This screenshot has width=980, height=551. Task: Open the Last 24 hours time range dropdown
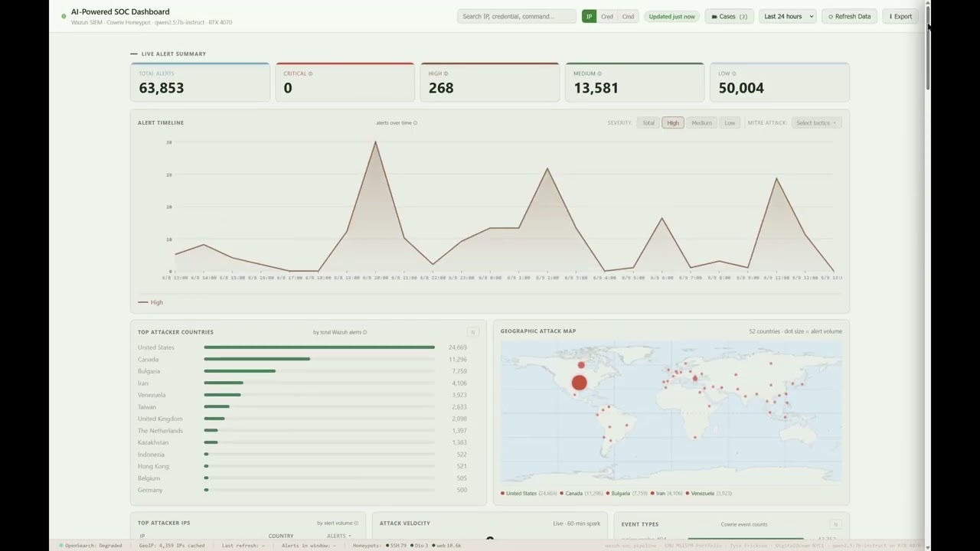pyautogui.click(x=787, y=16)
